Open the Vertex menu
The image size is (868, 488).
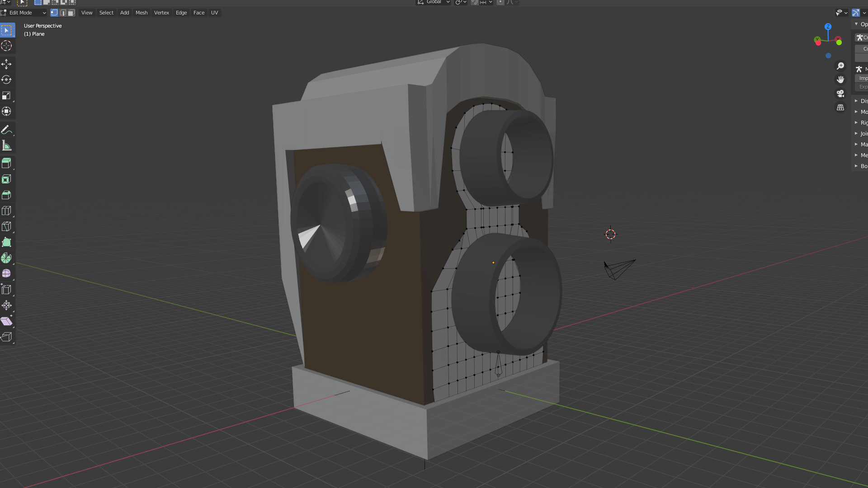click(x=161, y=13)
